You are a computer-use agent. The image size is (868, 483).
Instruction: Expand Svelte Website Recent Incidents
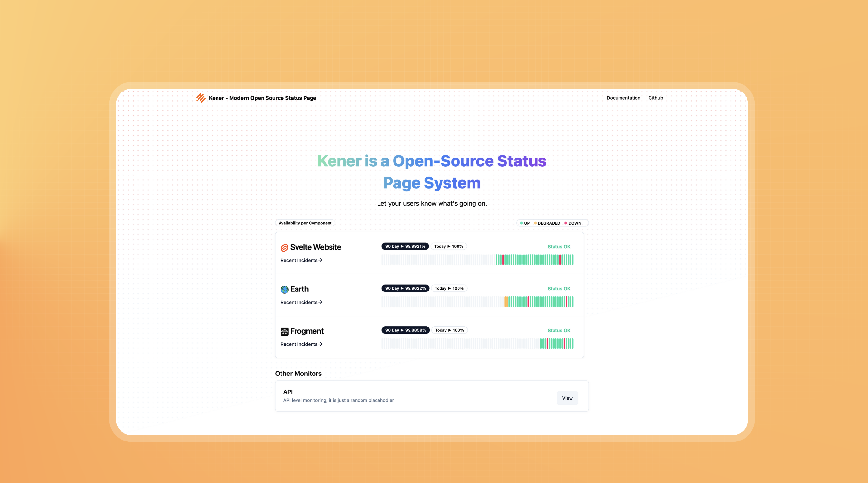(x=299, y=260)
